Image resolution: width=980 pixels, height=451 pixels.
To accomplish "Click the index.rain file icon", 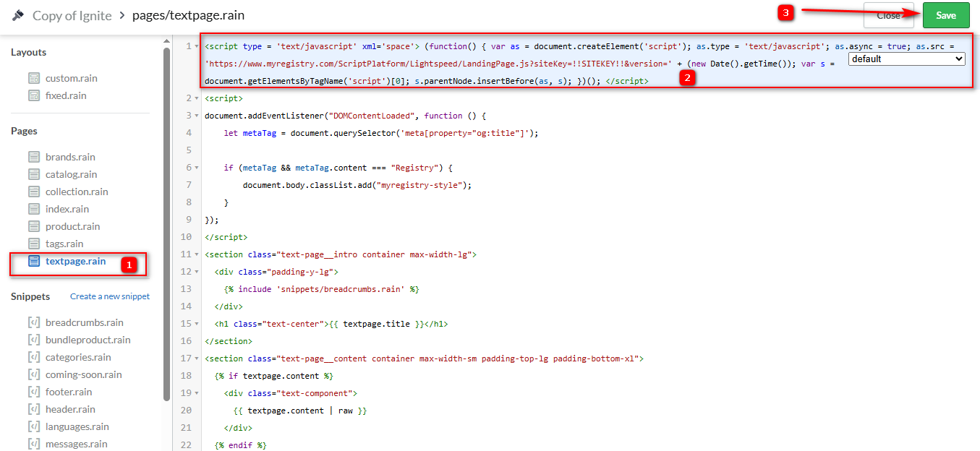I will 34,209.
